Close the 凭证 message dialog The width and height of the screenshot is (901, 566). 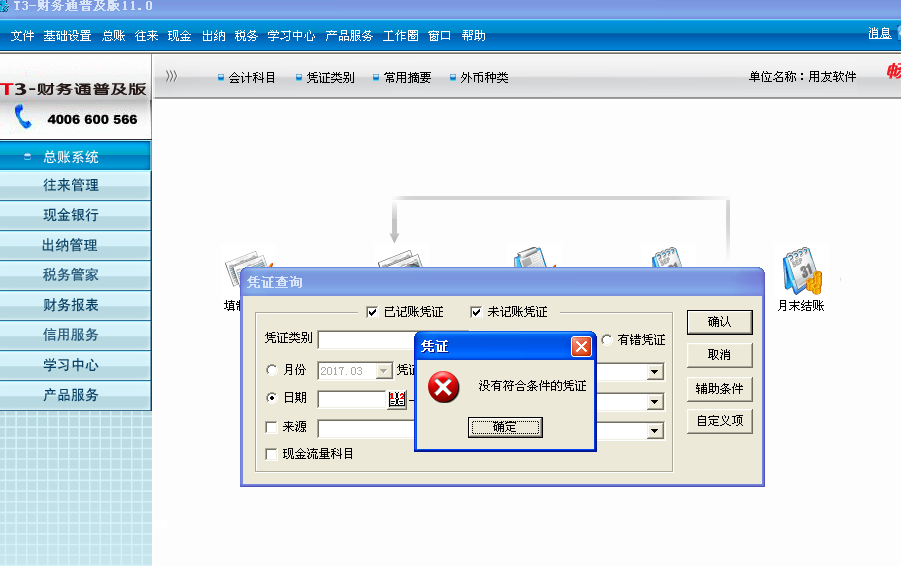point(581,346)
